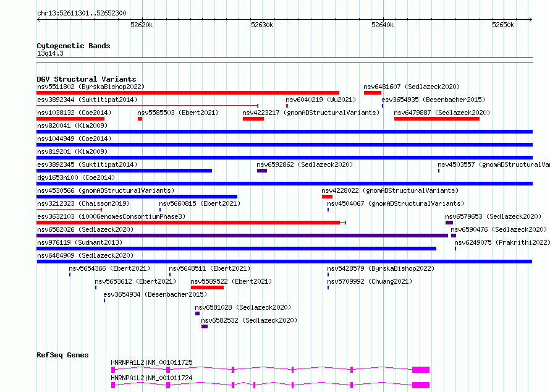Viewport: 550px width, 392px height.
Task: Open nsv5654366 (Ebert2021) variant
Action: (x=109, y=268)
